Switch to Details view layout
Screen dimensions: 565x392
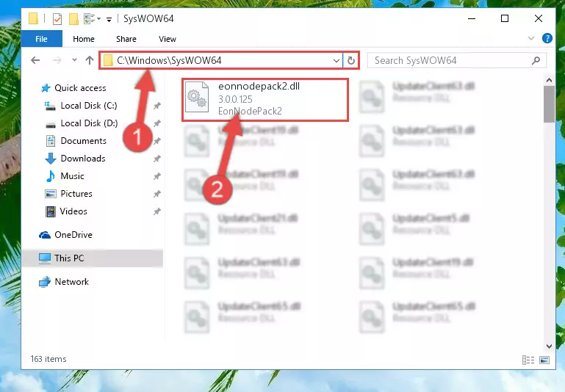pos(528,360)
